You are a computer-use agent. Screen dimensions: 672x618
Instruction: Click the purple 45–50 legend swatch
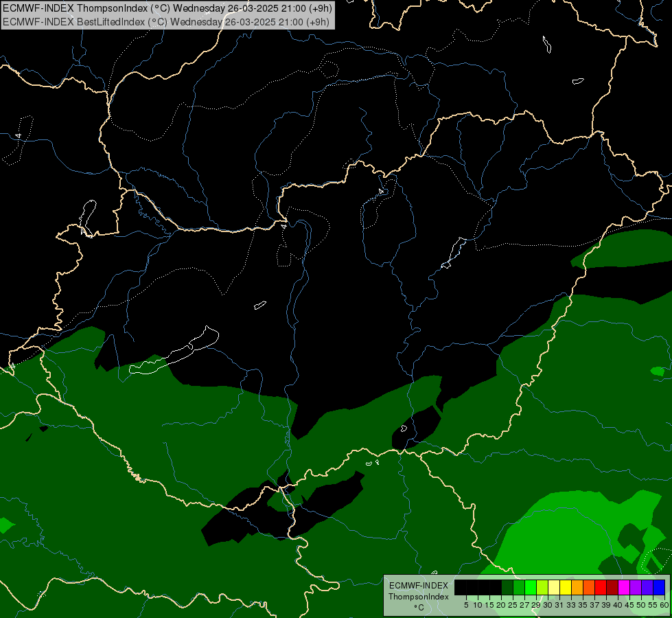pyautogui.click(x=636, y=587)
